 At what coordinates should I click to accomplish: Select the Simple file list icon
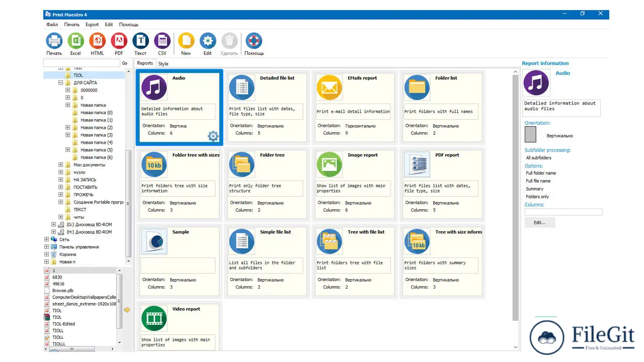click(242, 241)
